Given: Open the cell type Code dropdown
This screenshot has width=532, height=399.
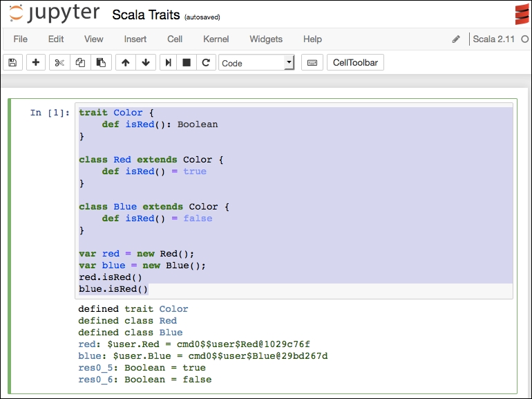Looking at the screenshot, I should coord(256,63).
